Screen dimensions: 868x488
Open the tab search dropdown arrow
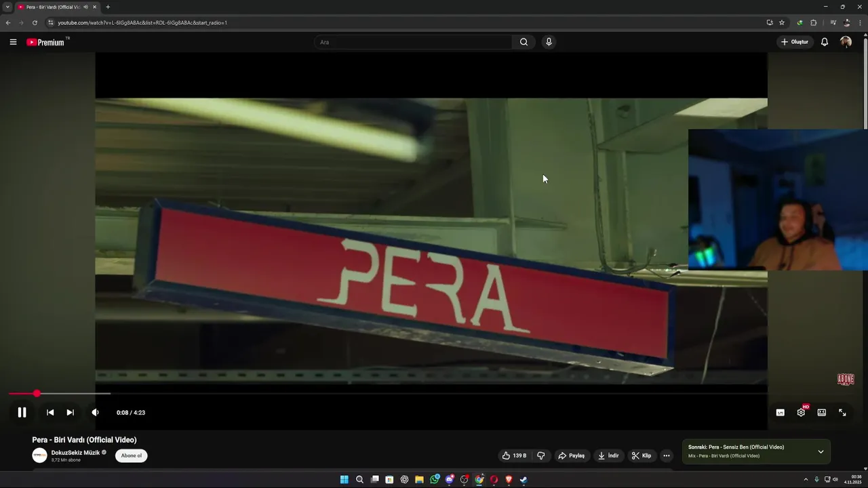(x=7, y=7)
